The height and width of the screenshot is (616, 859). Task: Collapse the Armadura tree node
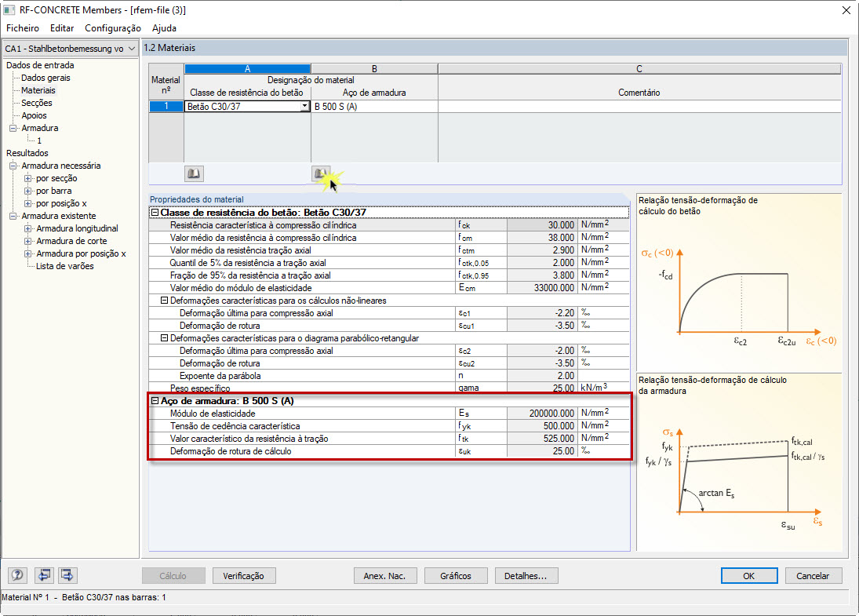[x=13, y=128]
